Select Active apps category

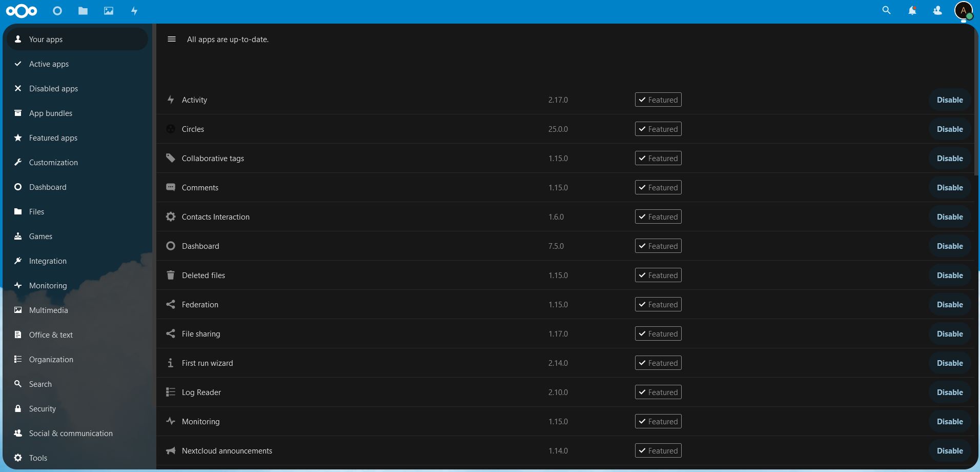point(77,64)
